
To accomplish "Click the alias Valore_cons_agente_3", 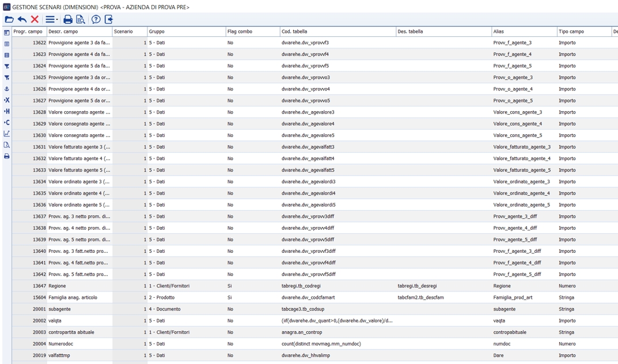I will pos(524,112).
